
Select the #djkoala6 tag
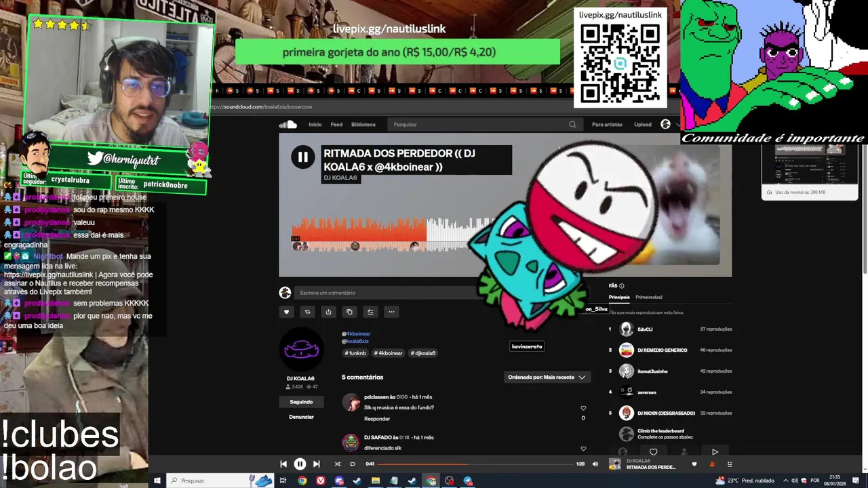point(423,353)
